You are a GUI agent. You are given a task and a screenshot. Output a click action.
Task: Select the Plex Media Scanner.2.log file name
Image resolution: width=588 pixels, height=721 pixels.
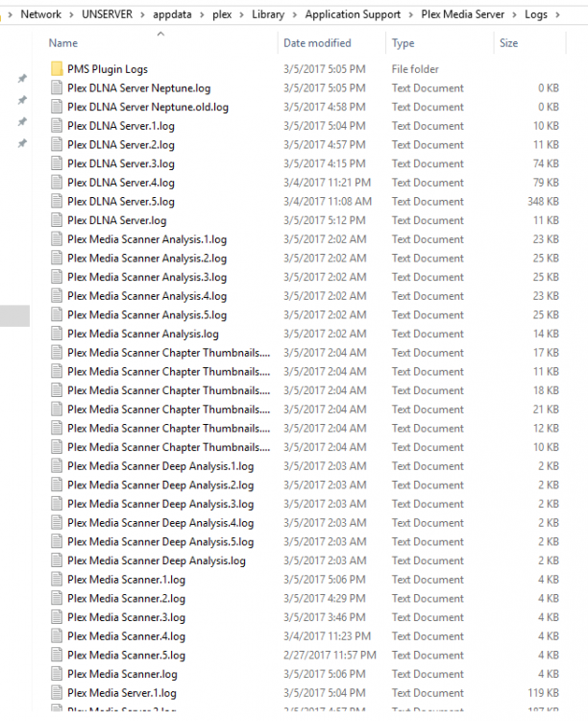(x=127, y=598)
